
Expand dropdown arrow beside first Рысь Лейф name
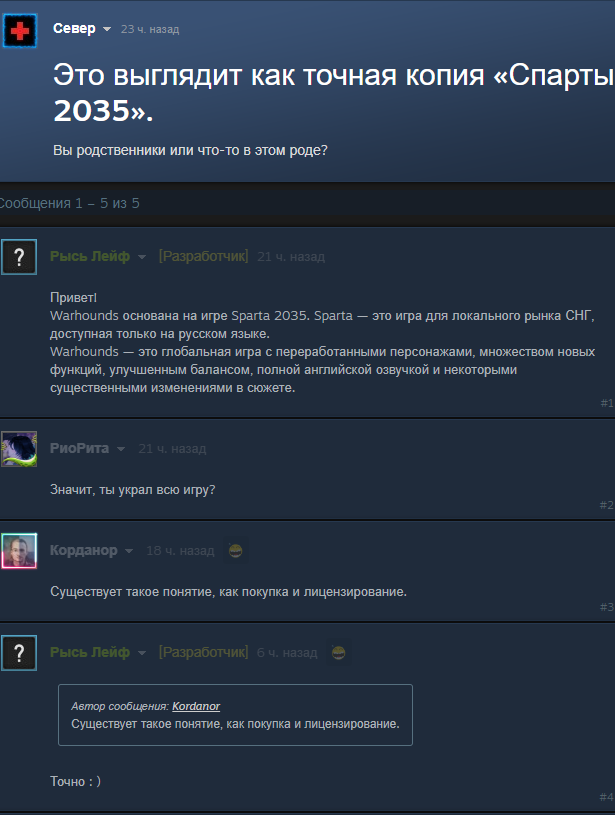click(141, 257)
